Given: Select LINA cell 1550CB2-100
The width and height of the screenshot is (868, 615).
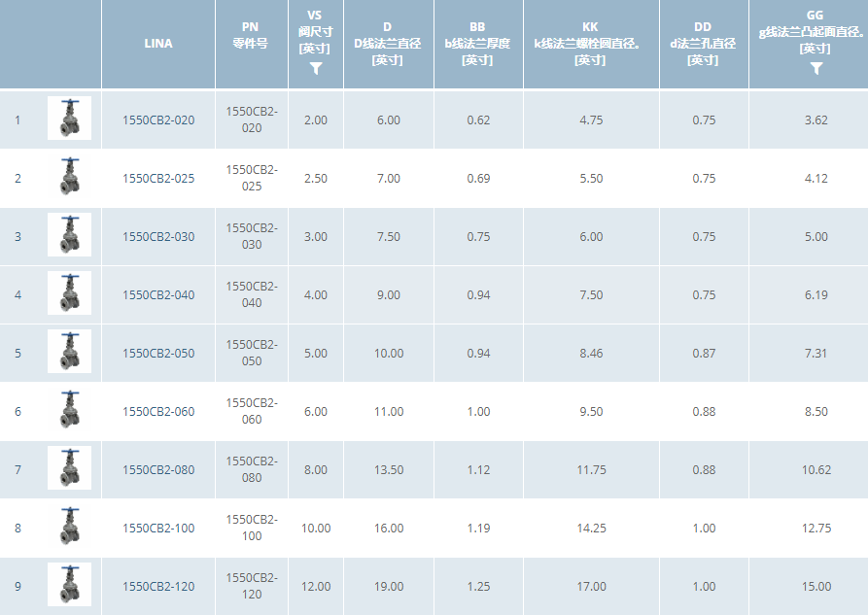Looking at the screenshot, I should click(x=158, y=529).
